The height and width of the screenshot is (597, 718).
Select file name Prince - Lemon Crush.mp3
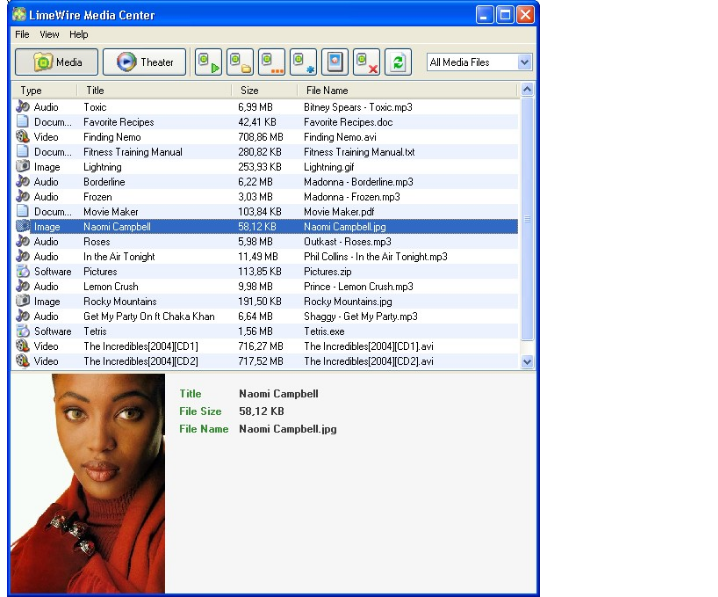coord(359,287)
